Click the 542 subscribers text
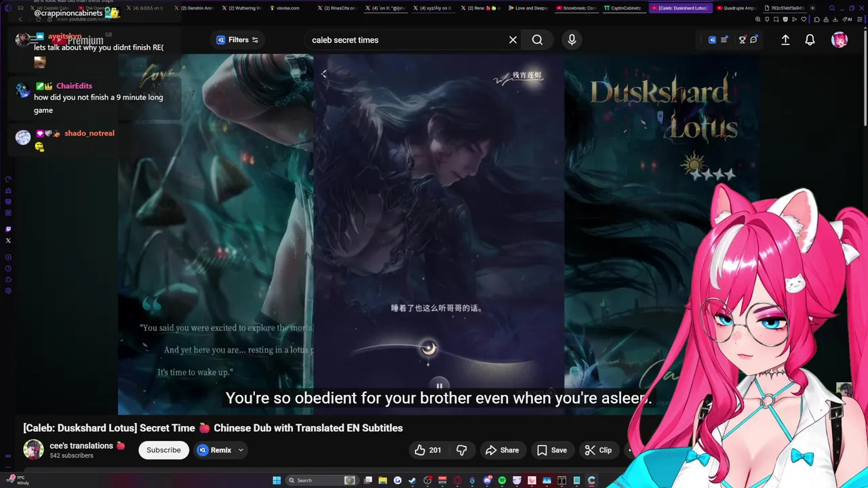Screen dimensions: 868x488 point(71,456)
